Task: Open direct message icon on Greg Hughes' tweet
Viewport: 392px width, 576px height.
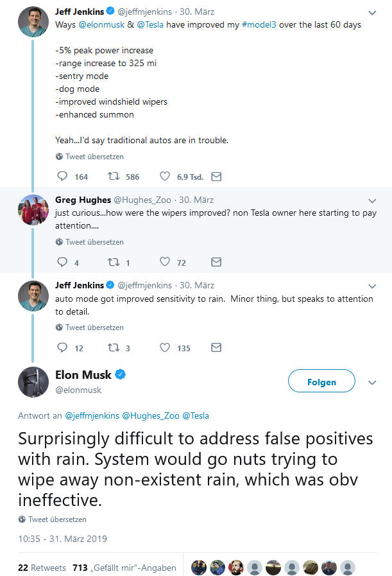Action: (x=216, y=262)
